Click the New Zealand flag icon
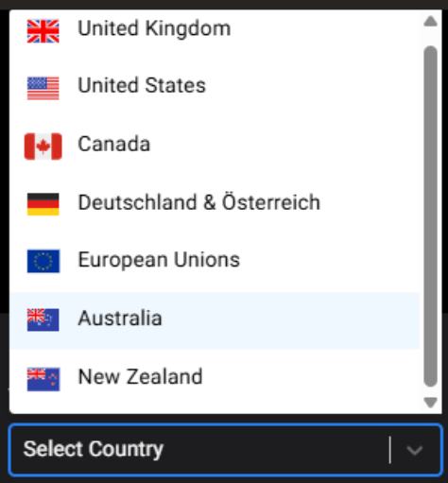This screenshot has height=483, width=448. pos(43,379)
